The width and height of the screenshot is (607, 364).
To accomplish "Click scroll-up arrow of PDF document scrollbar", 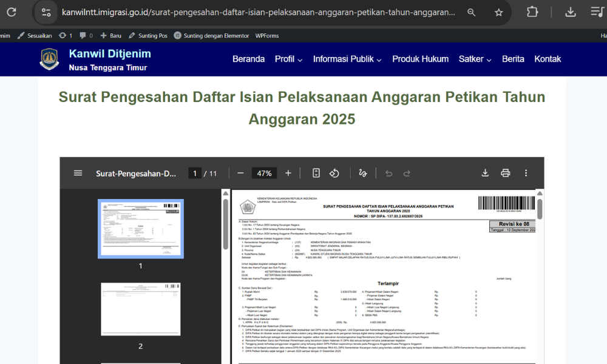I will (x=540, y=193).
